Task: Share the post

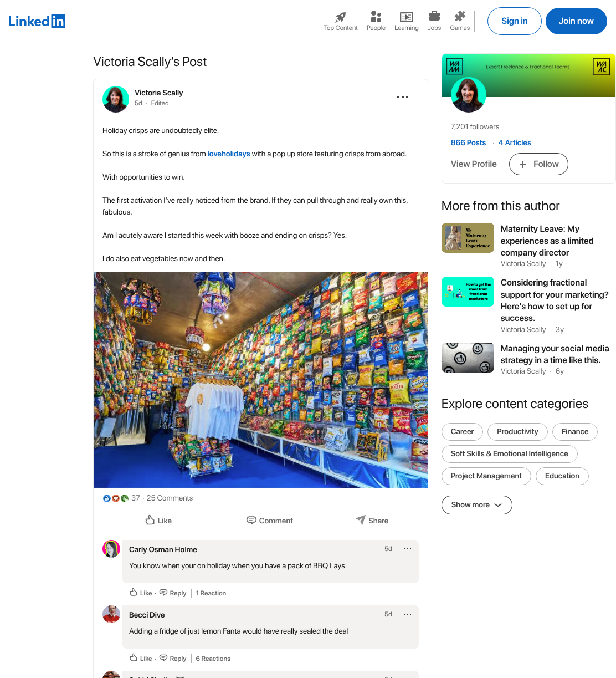Action: 372,521
